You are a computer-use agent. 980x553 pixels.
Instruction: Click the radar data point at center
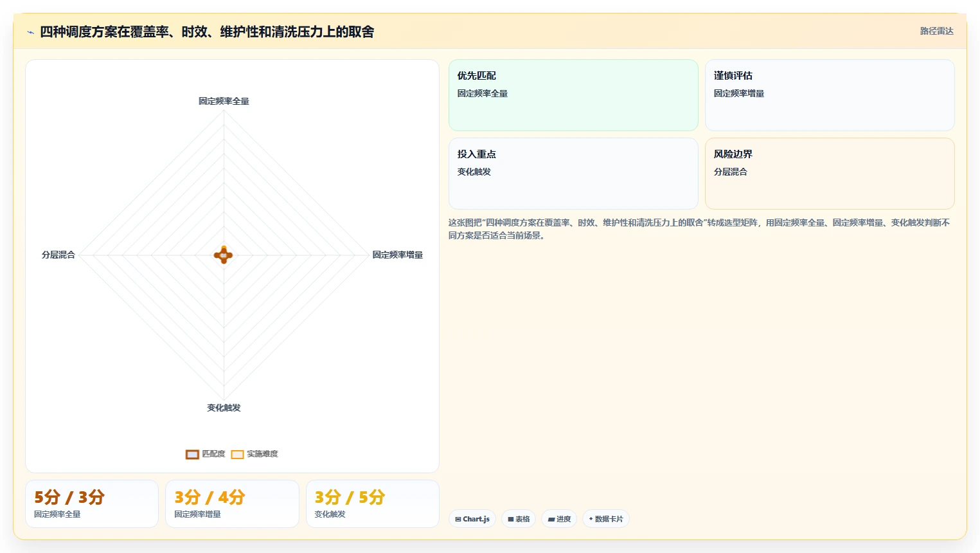pyautogui.click(x=224, y=255)
